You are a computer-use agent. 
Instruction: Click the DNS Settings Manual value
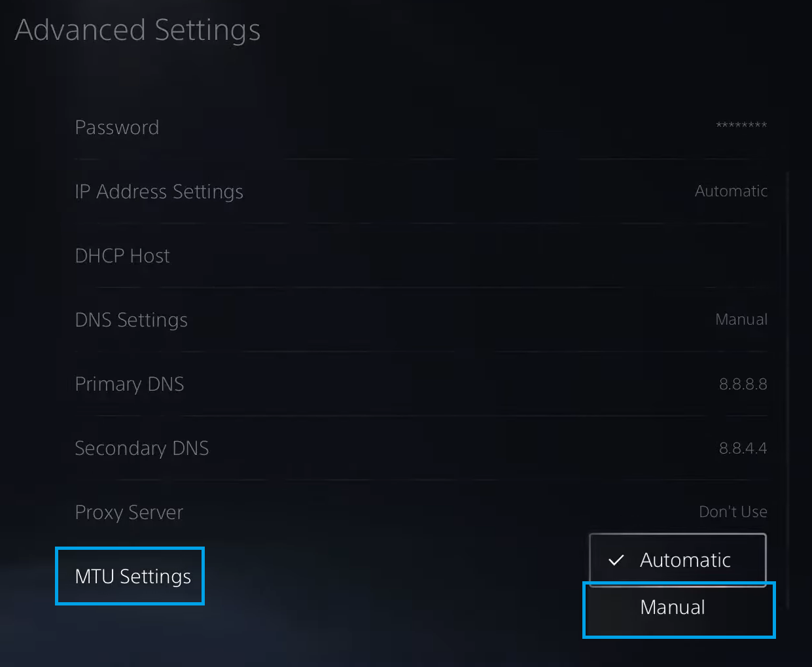coord(741,319)
